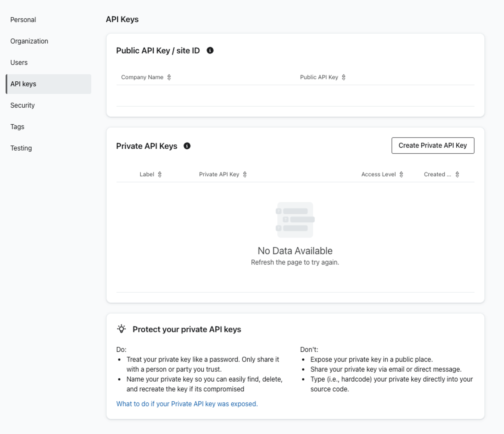This screenshot has height=434, width=504.
Task: Go to Organization settings
Action: click(x=29, y=41)
